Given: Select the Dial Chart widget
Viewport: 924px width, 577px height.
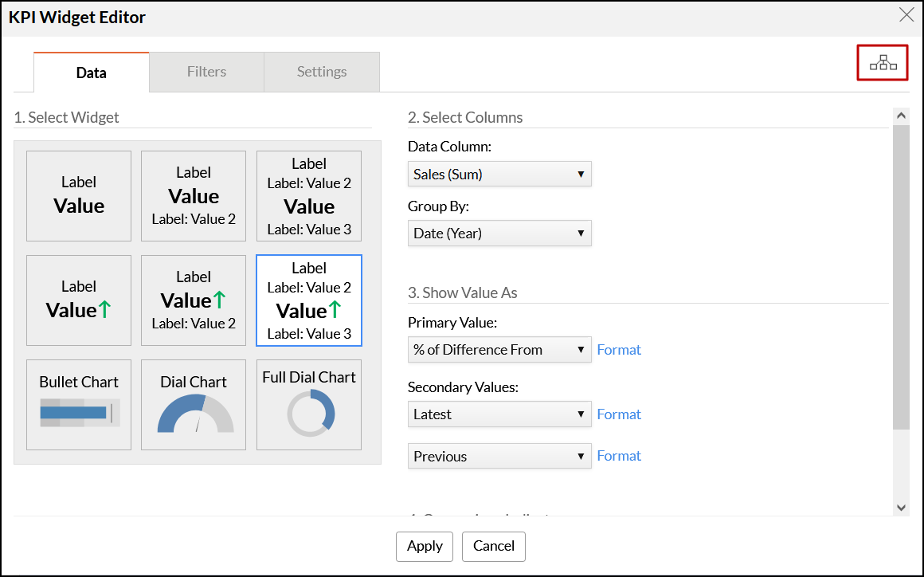Looking at the screenshot, I should (194, 405).
